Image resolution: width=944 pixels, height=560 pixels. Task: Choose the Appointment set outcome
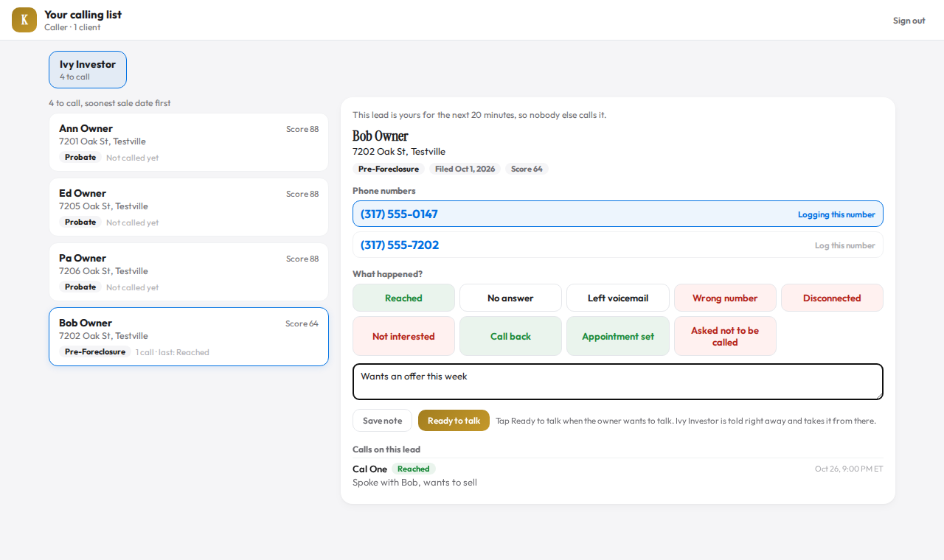coord(618,337)
